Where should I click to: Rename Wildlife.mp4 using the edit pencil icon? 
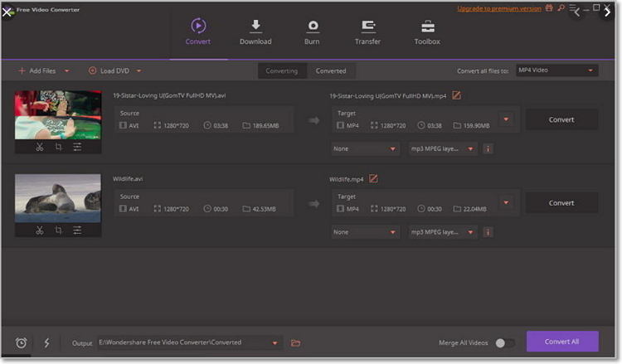point(373,178)
